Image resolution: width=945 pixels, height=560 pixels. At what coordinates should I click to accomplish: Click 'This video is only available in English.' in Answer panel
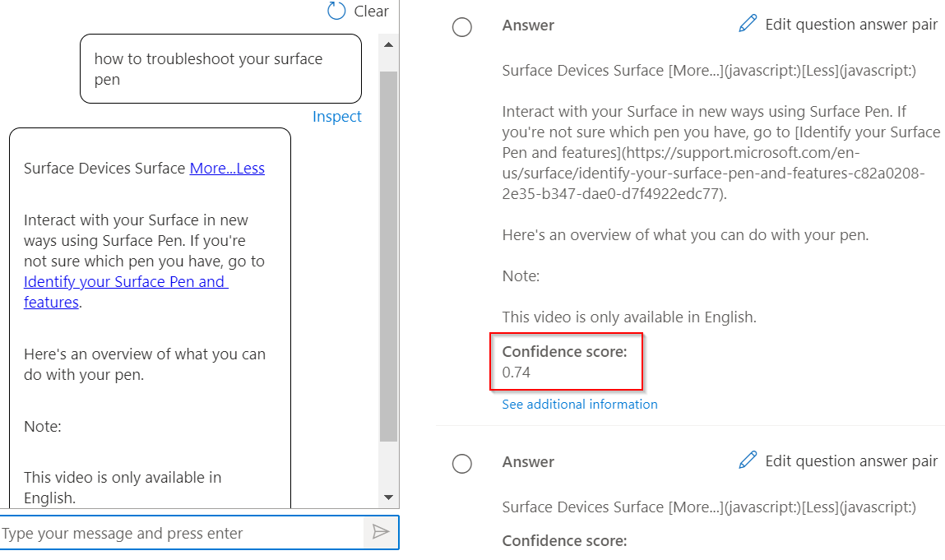click(x=629, y=317)
